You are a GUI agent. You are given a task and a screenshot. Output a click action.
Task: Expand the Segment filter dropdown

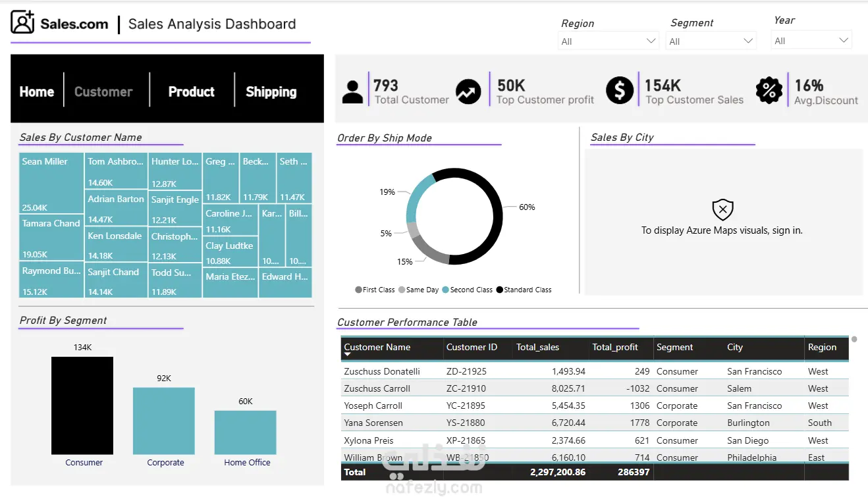click(x=711, y=41)
